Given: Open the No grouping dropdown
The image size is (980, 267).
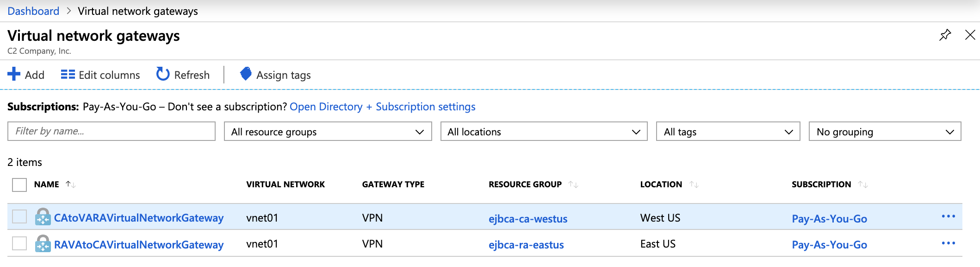Looking at the screenshot, I should [885, 132].
